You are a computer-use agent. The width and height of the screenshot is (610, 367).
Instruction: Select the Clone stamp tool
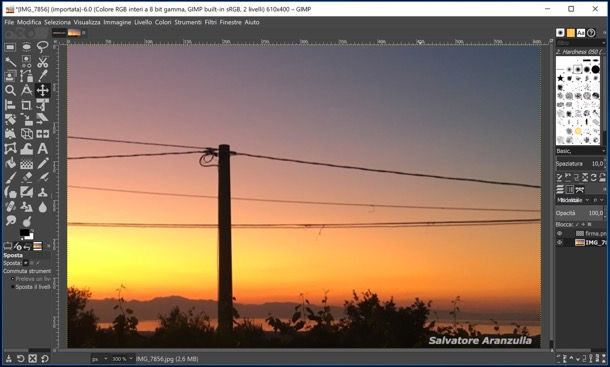pyautogui.click(x=42, y=192)
